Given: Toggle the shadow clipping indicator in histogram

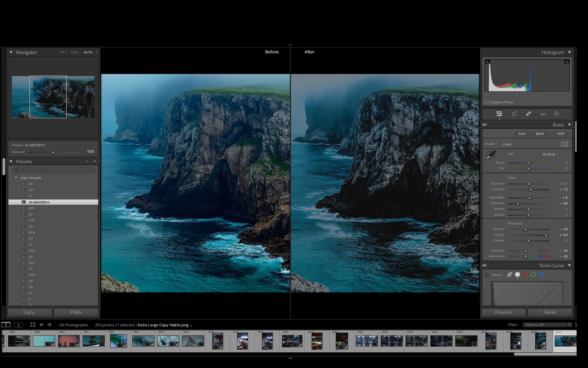Looking at the screenshot, I should pyautogui.click(x=487, y=62).
